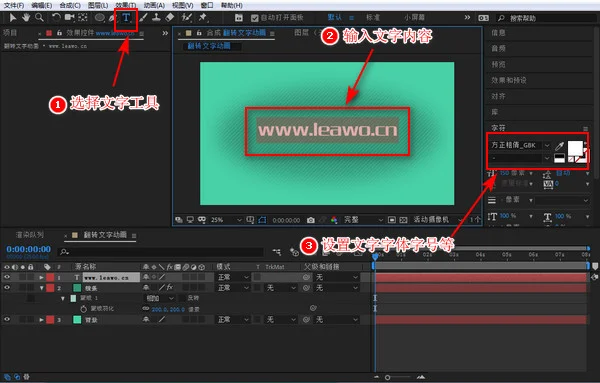
Task: Select the Pen tool
Action: click(x=112, y=17)
